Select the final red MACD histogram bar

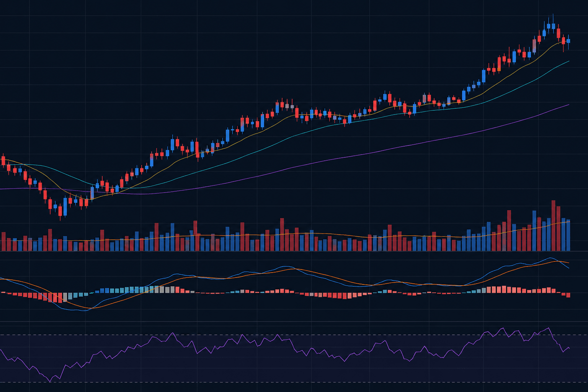(x=568, y=295)
